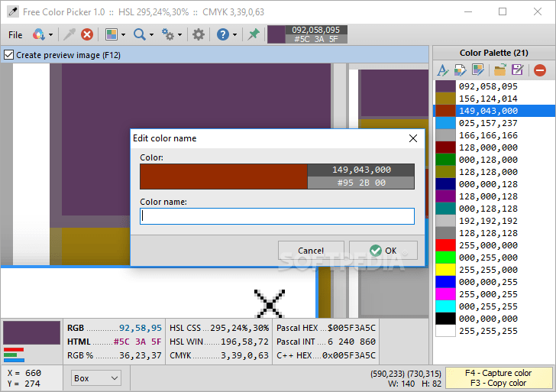Click the dialog value 149,043,000
This screenshot has height=392, width=556.
click(361, 170)
